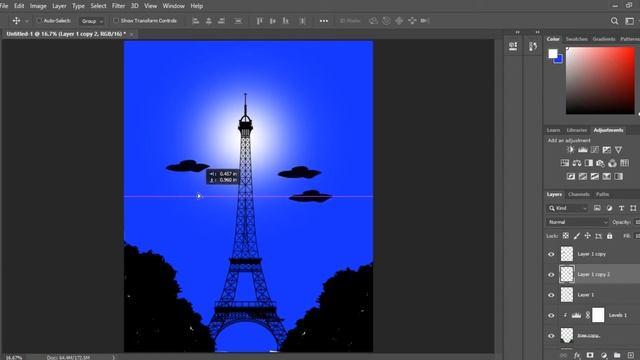Switch to the Channels tab
Screen dimensions: 640x360
(578, 194)
